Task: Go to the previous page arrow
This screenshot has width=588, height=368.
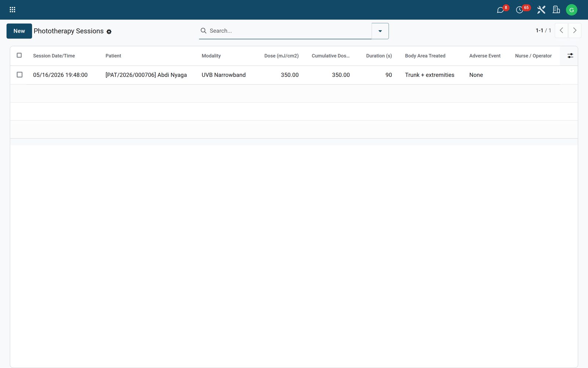Action: [561, 31]
